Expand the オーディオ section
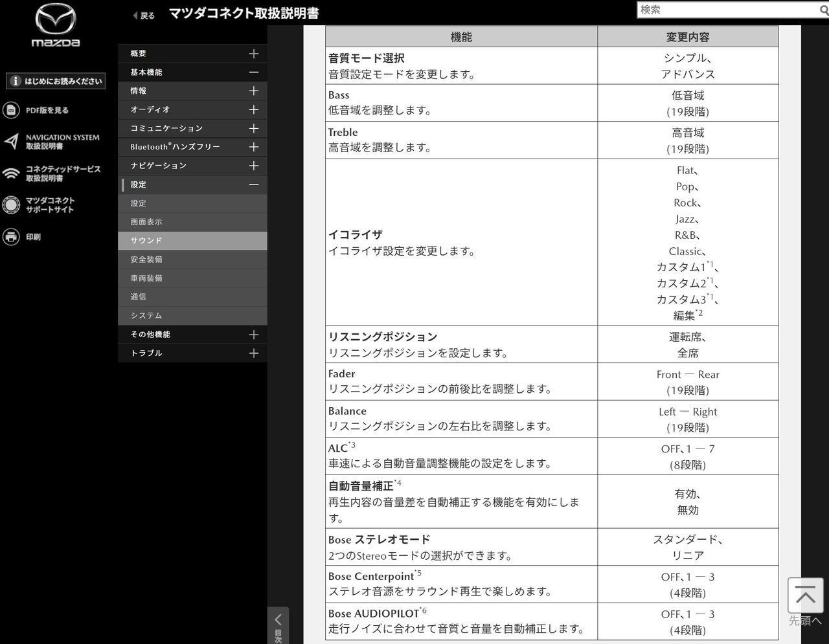This screenshot has width=829, height=644. coord(253,110)
